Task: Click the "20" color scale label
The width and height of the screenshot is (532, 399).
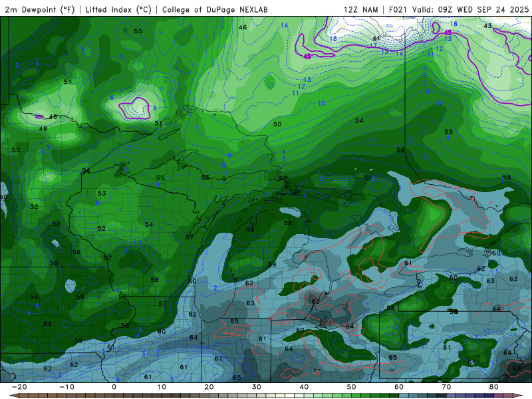Action: [209, 387]
